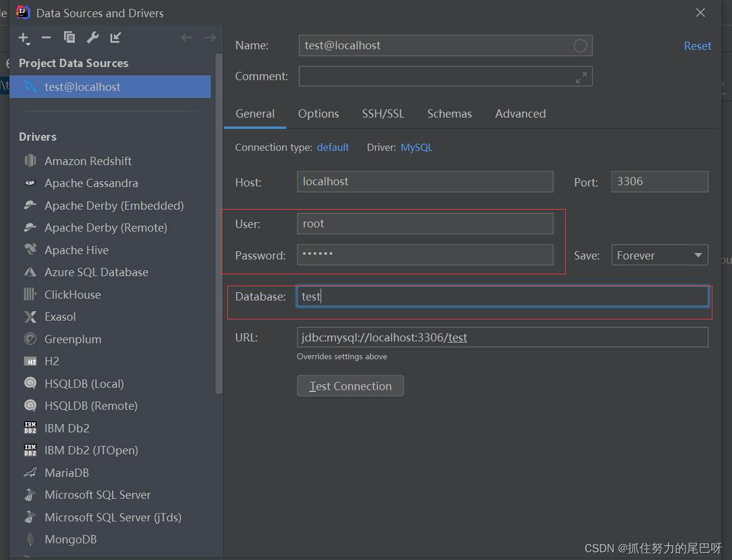Screen dimensions: 732x560
Task: Click the Database input field
Action: point(502,296)
